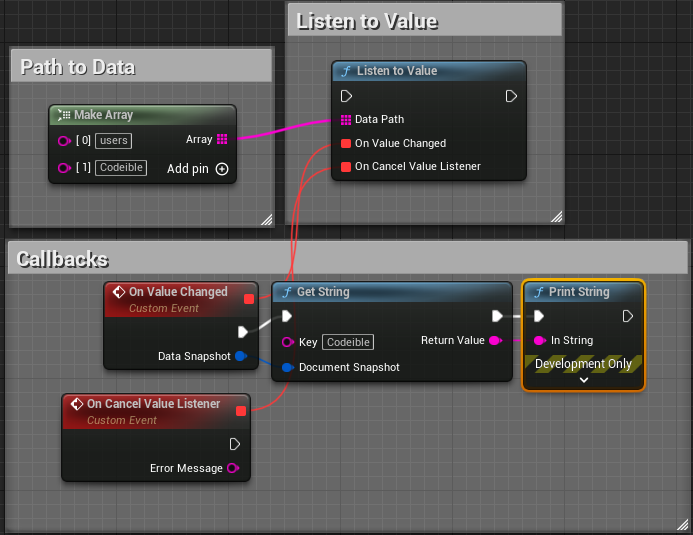The height and width of the screenshot is (535, 693).
Task: Click the function icon on Print String node
Action: [539, 292]
